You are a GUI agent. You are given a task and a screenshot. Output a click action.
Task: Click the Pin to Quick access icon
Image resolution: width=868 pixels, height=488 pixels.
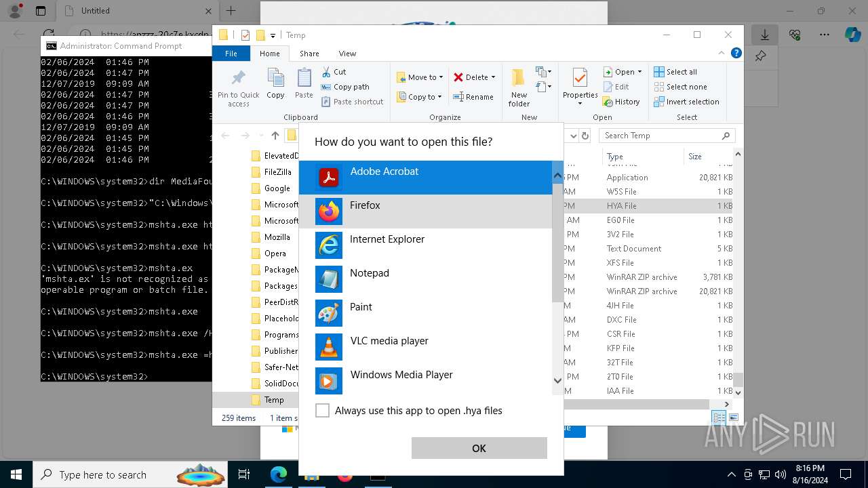(239, 87)
